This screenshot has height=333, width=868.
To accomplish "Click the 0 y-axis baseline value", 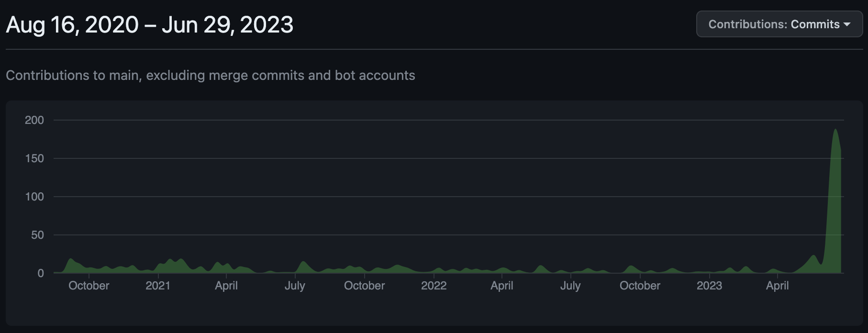I will coord(41,273).
